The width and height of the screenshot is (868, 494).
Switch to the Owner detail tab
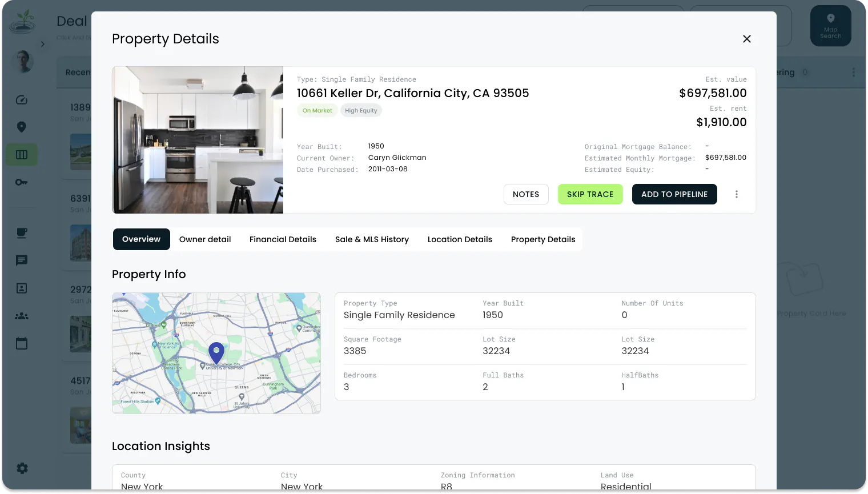point(205,239)
